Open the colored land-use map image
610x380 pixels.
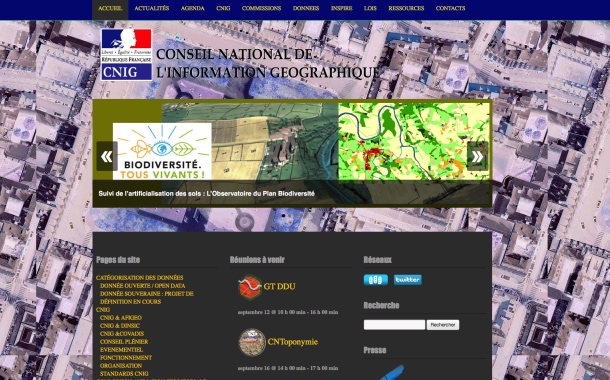pyautogui.click(x=414, y=142)
